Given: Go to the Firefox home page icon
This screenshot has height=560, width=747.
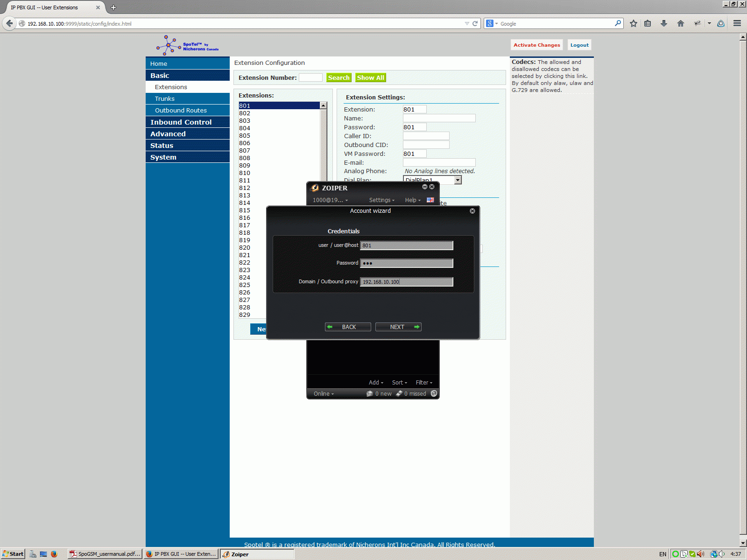Looking at the screenshot, I should point(680,23).
